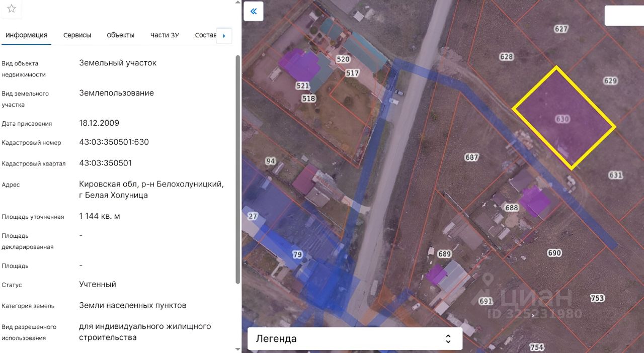Select parcel label 753 on map

click(597, 298)
